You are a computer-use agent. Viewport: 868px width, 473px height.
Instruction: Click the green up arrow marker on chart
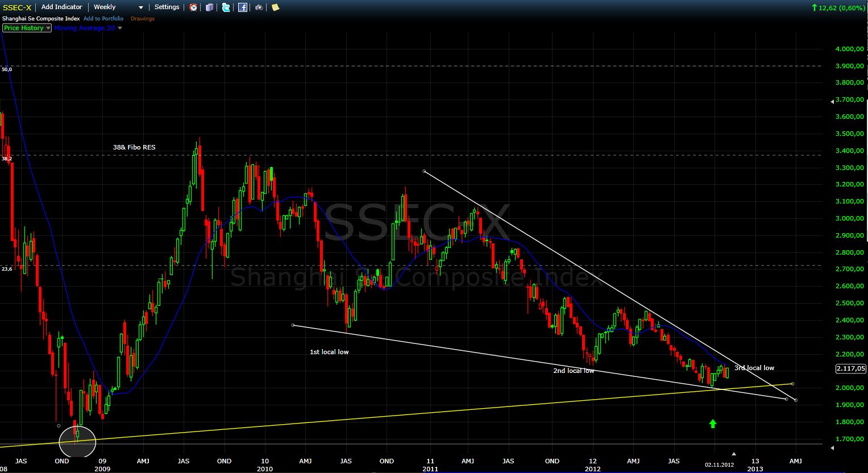pyautogui.click(x=713, y=424)
